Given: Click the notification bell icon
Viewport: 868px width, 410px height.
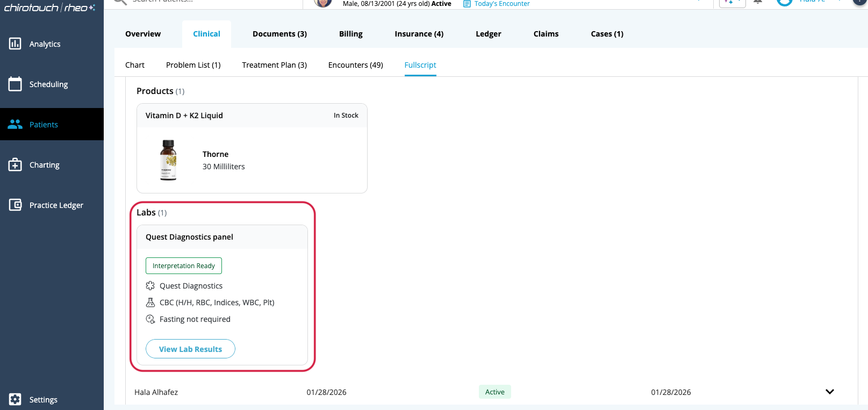Looking at the screenshot, I should tap(758, 2).
